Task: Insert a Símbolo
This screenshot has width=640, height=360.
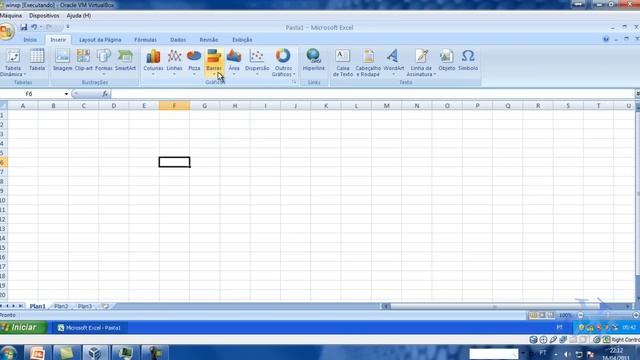Action: (468, 60)
